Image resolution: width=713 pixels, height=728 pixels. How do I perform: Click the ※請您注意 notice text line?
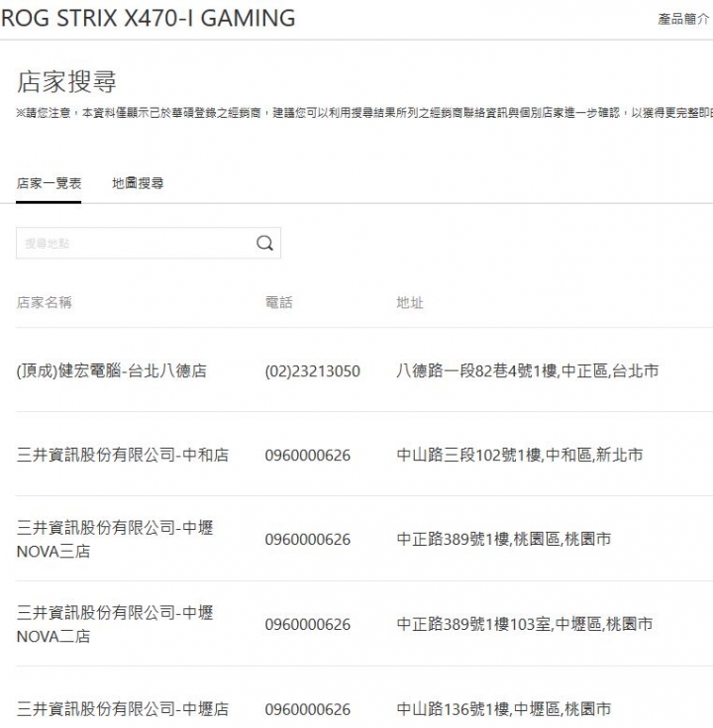coord(364,113)
